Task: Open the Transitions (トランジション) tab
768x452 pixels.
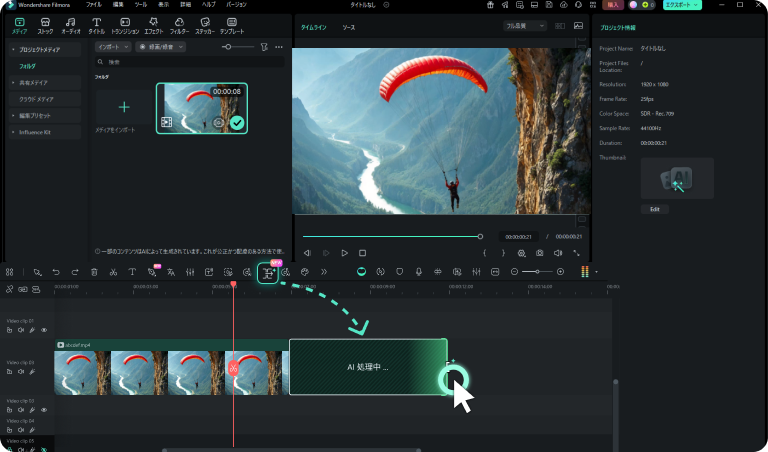Action: pyautogui.click(x=125, y=25)
